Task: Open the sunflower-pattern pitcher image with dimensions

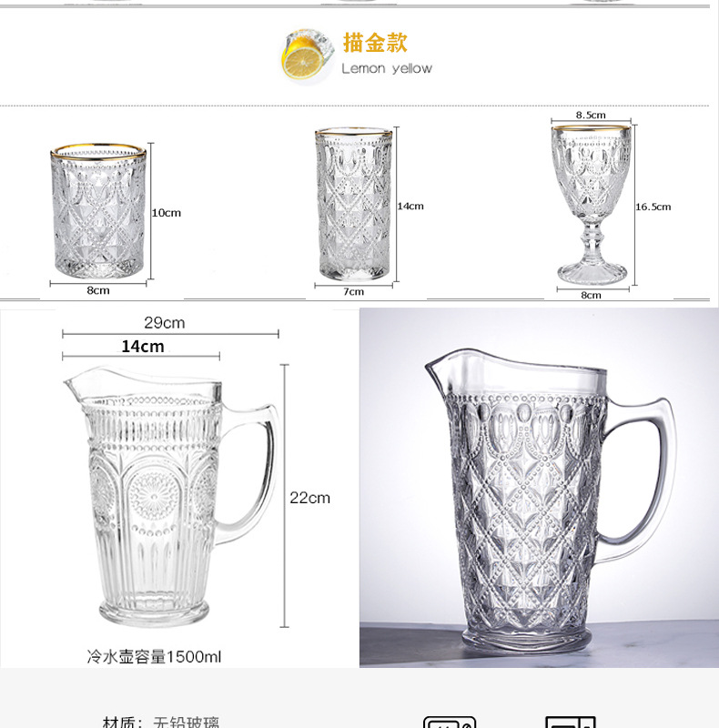Action: tap(171, 496)
